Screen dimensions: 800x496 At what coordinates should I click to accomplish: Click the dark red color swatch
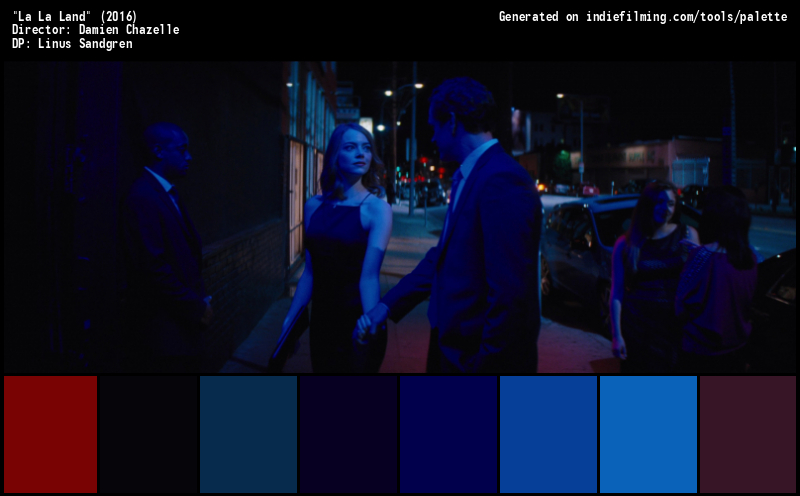[51, 434]
